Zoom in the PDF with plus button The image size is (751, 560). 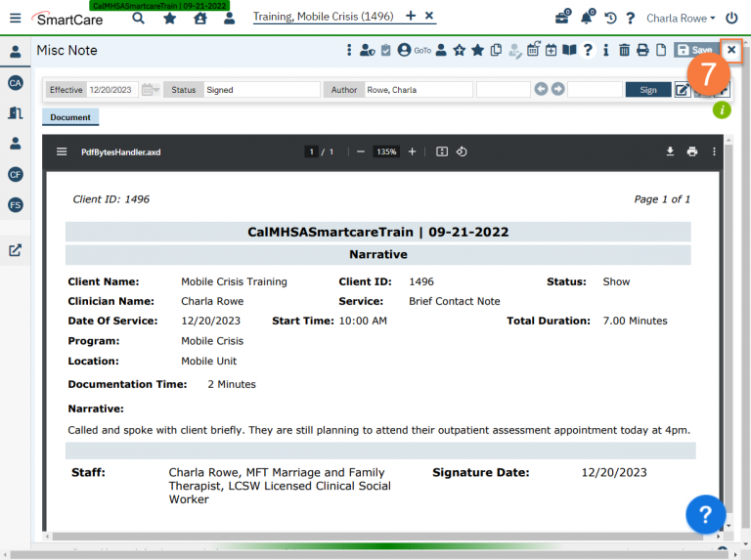tap(412, 151)
